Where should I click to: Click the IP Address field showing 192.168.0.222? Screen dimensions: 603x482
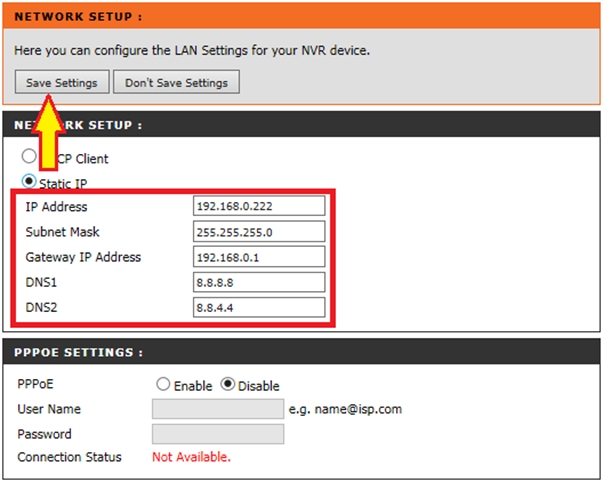[x=259, y=206]
